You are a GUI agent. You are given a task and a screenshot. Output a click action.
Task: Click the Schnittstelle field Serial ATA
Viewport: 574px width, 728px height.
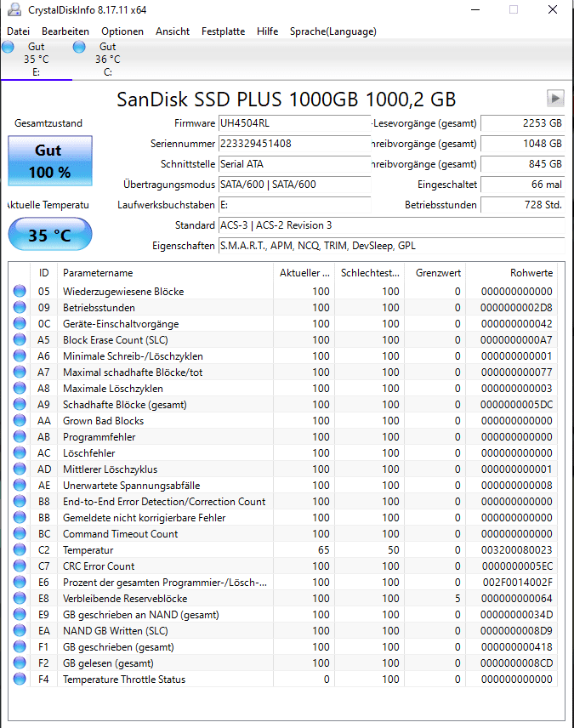pos(294,164)
